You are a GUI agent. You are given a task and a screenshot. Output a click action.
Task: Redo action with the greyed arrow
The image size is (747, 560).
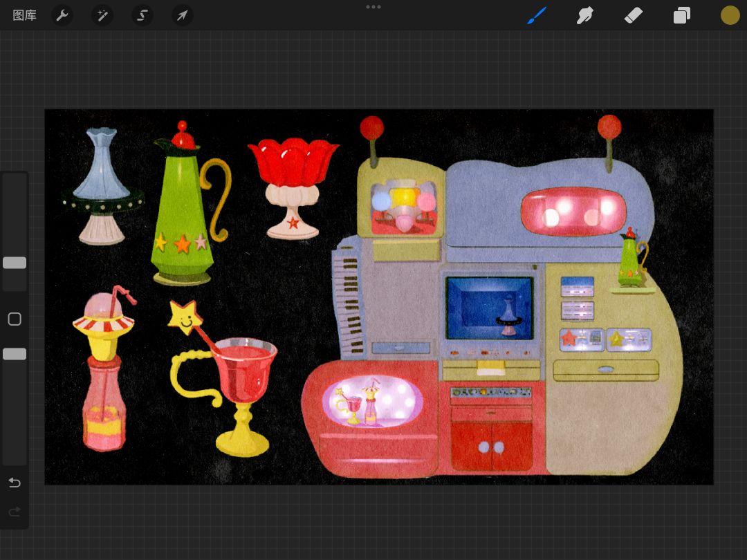tap(15, 512)
